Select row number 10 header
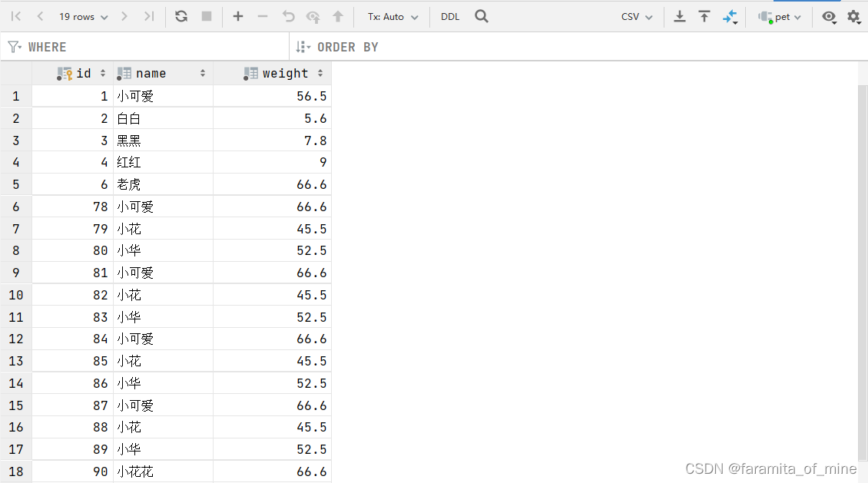The image size is (868, 483). pyautogui.click(x=16, y=295)
